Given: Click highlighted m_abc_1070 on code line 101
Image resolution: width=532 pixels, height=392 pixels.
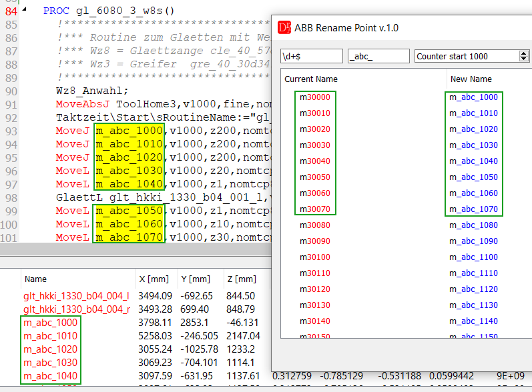Looking at the screenshot, I should pyautogui.click(x=129, y=237).
